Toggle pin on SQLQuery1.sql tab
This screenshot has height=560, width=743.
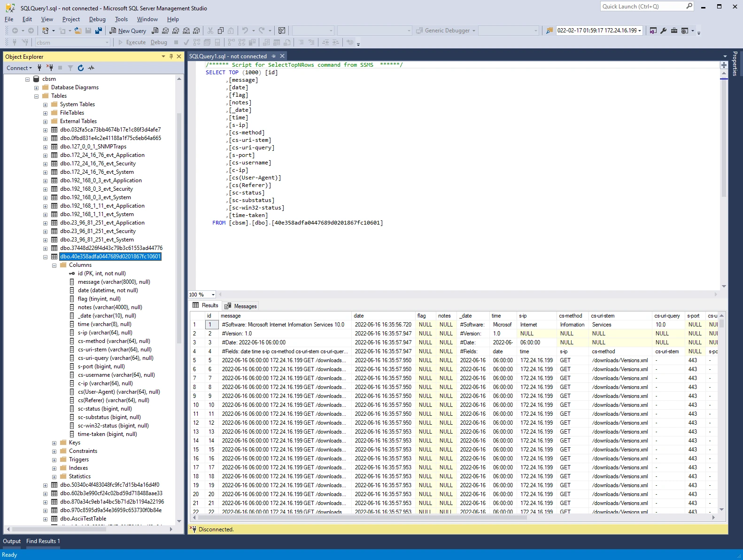pyautogui.click(x=273, y=56)
